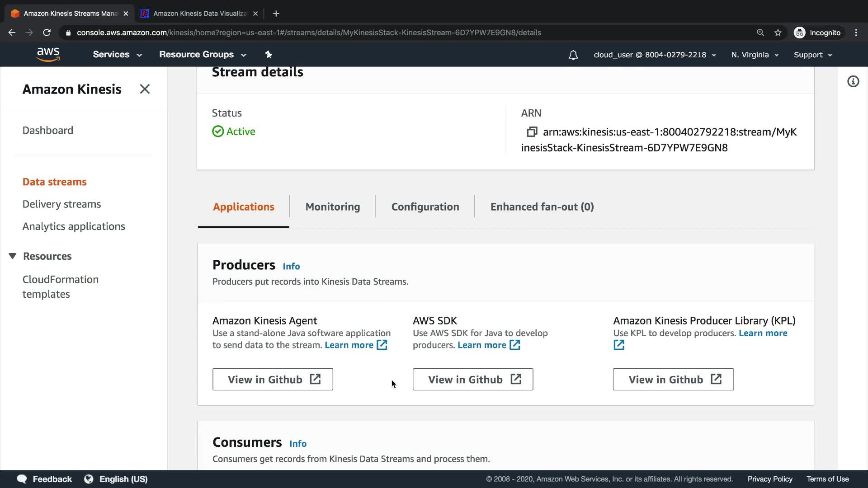Click View in Github for AWS SDK
The width and height of the screenshot is (868, 488).
click(472, 380)
